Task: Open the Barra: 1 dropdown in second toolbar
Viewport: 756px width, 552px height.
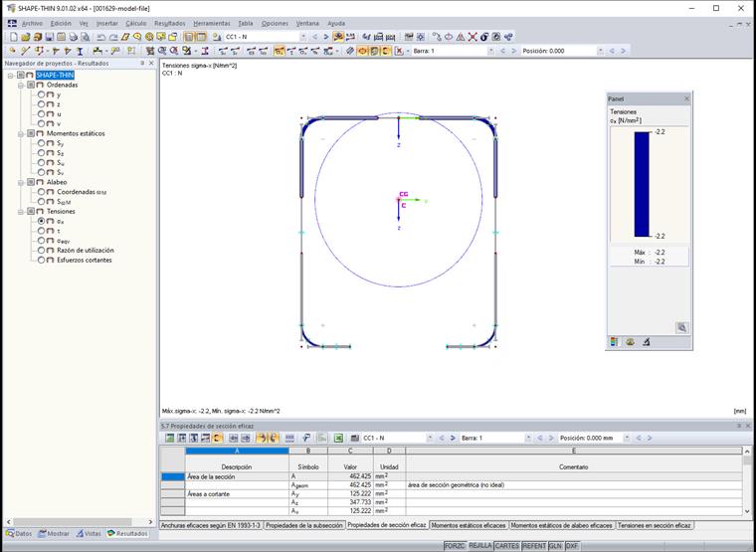Action: click(490, 51)
